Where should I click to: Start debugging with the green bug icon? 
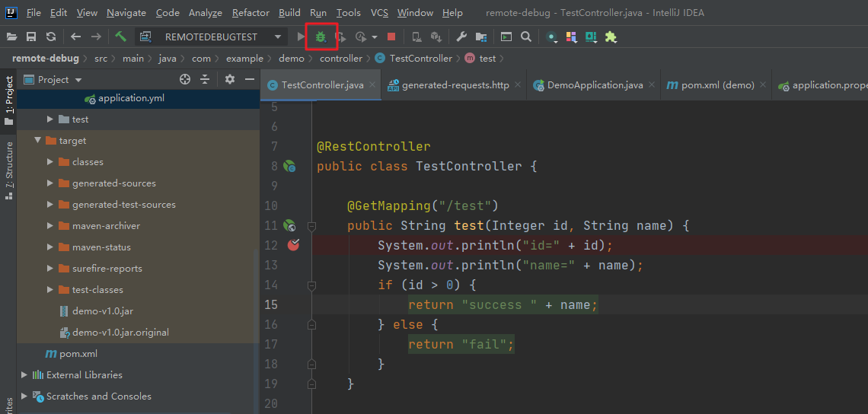click(321, 37)
